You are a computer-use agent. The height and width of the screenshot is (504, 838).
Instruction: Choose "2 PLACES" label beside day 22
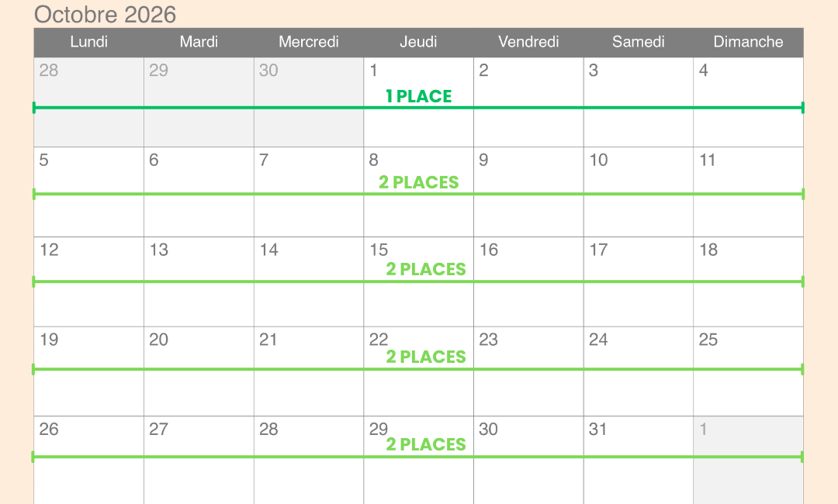[426, 357]
